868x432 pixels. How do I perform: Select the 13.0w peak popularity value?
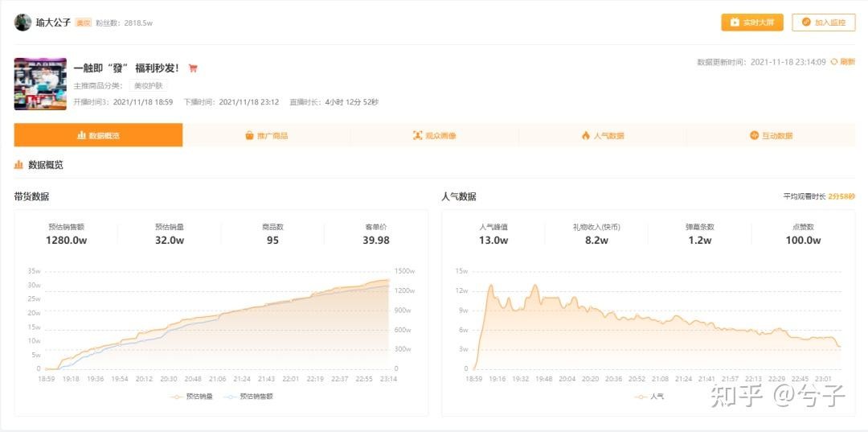coord(493,241)
